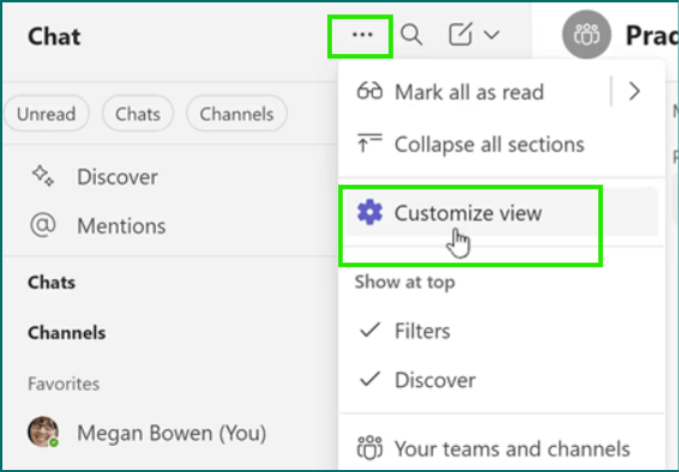Click the group chat avatar icon
Screen dimensions: 679x472
point(587,36)
